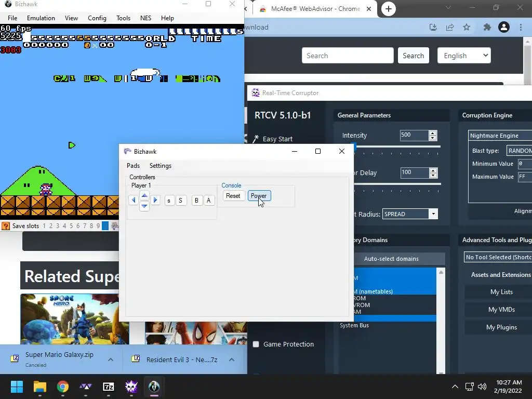Click the Chrome page Search input field
Screen dimensions: 532x399
click(348, 56)
